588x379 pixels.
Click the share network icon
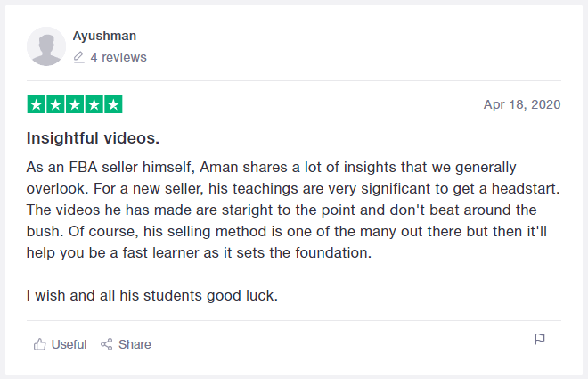coord(107,344)
